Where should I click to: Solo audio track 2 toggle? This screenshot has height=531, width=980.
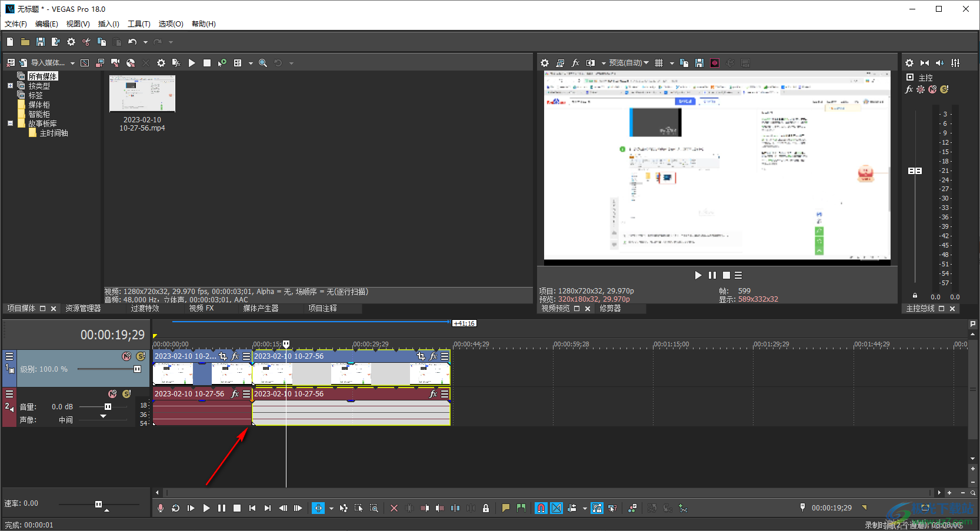pyautogui.click(x=126, y=394)
